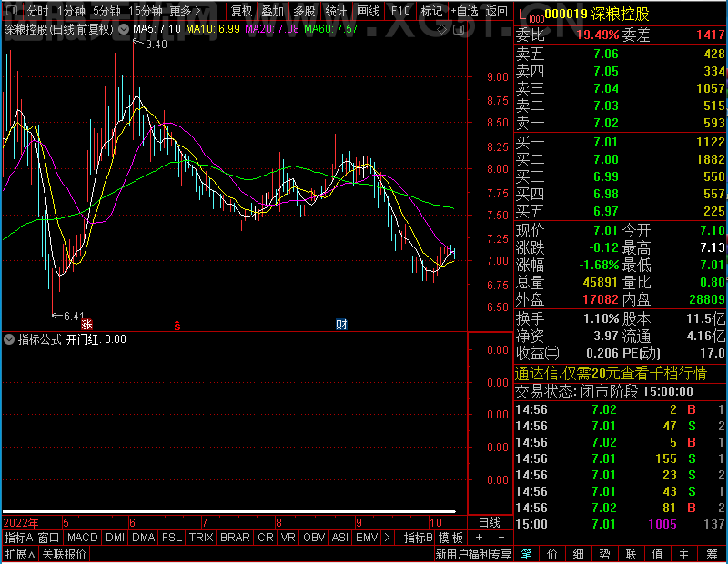Screen dimensions: 728x564
Task: Select the 指标A tab
Action: pyautogui.click(x=18, y=538)
